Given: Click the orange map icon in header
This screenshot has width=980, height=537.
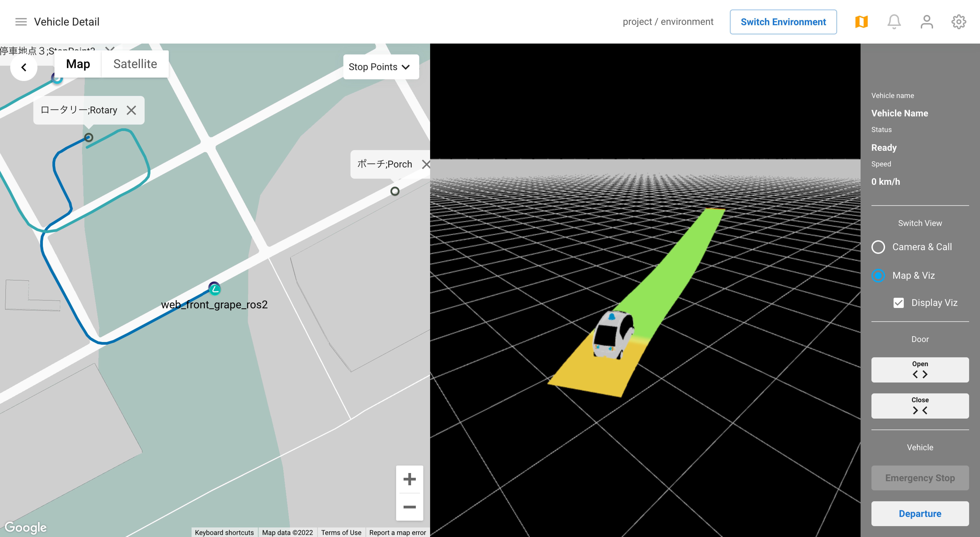Looking at the screenshot, I should (x=861, y=22).
